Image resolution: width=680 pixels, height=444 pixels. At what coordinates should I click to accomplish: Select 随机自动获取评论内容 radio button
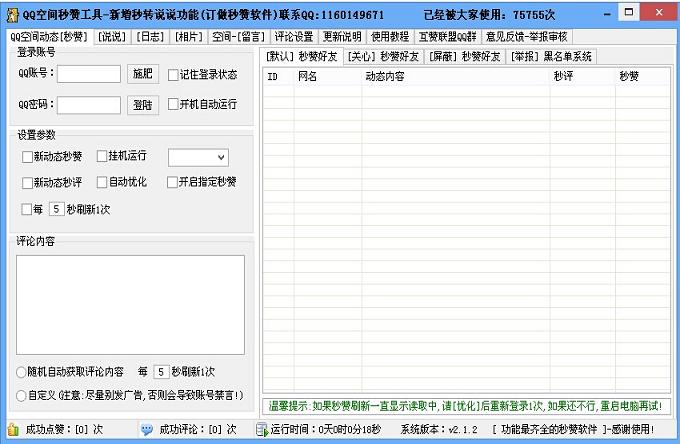pos(21,372)
